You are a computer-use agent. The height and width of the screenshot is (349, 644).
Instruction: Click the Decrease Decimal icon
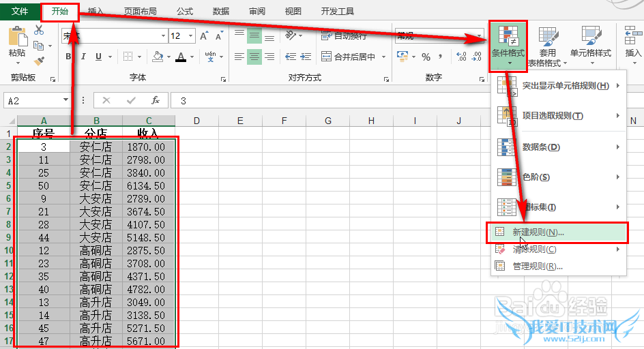[x=477, y=57]
